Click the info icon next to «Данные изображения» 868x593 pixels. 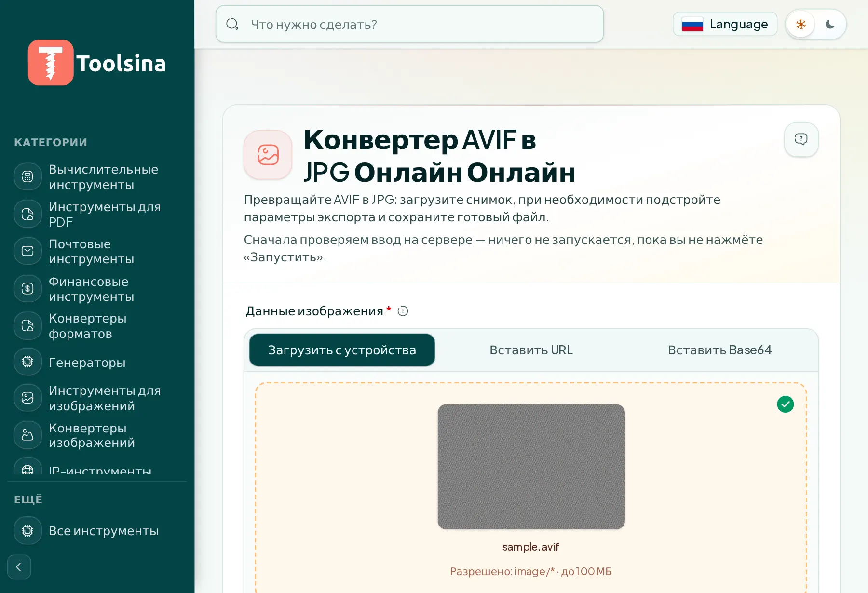coord(403,311)
